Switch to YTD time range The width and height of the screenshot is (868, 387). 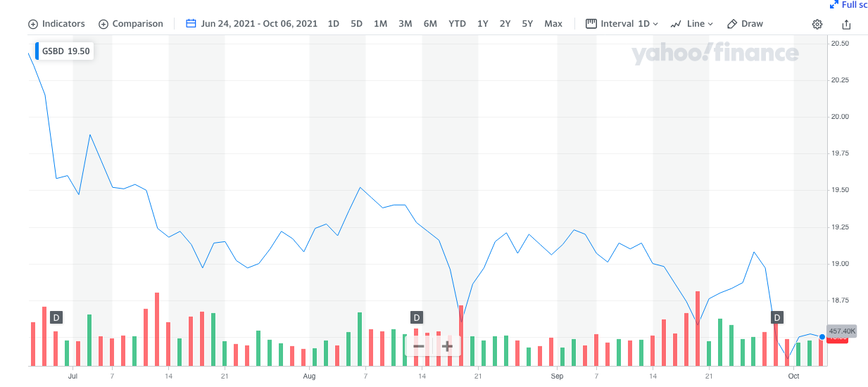click(x=457, y=23)
